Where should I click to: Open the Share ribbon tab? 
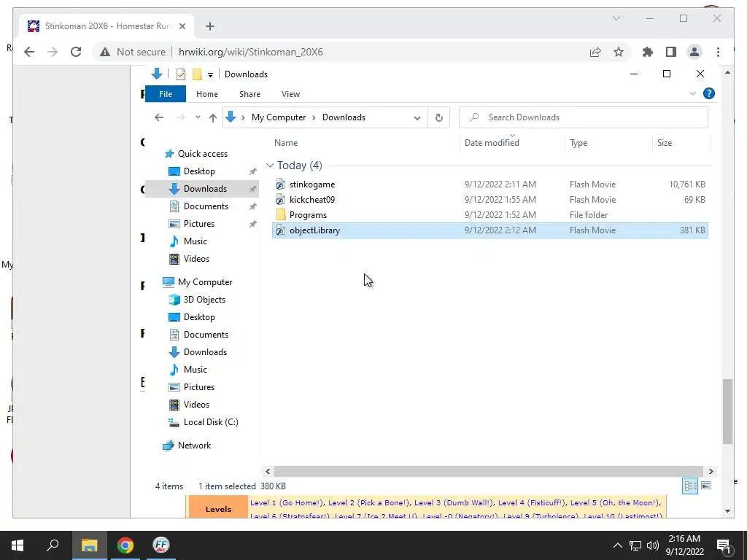[x=249, y=94]
